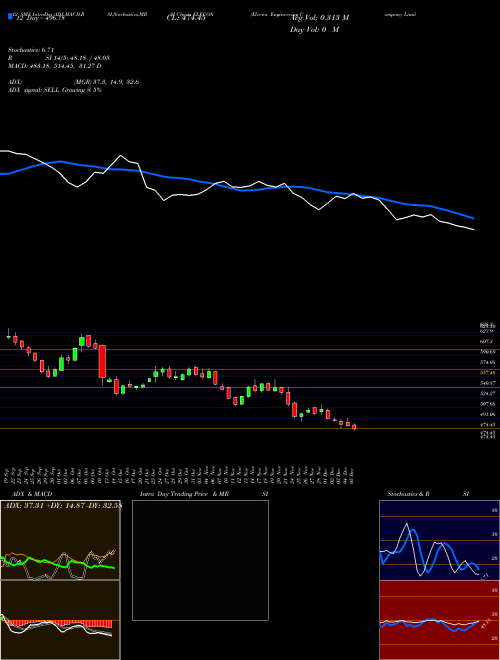Click the 557.48 price axis label
This screenshot has height=660, width=500.
[488, 373]
